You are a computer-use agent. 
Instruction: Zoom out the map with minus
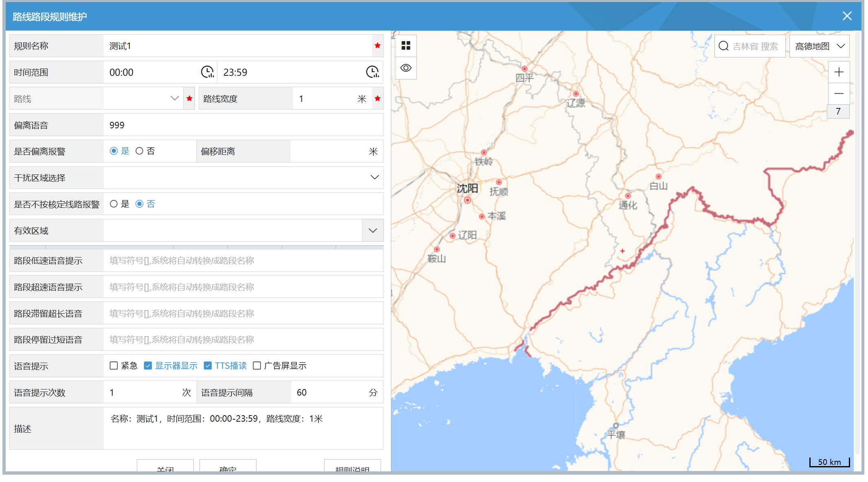coord(839,93)
